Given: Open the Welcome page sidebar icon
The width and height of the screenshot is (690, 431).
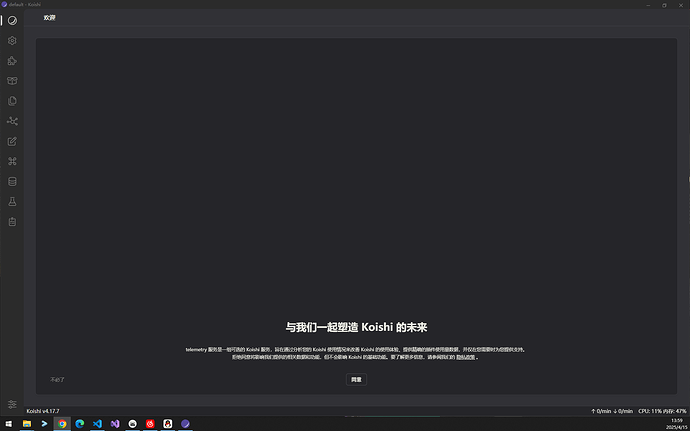Looking at the screenshot, I should (x=12, y=20).
